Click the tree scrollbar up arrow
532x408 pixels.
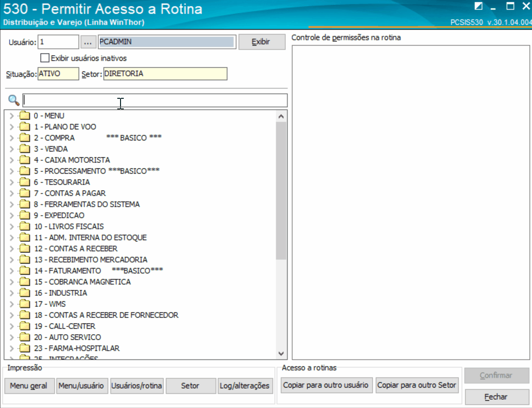pyautogui.click(x=281, y=116)
